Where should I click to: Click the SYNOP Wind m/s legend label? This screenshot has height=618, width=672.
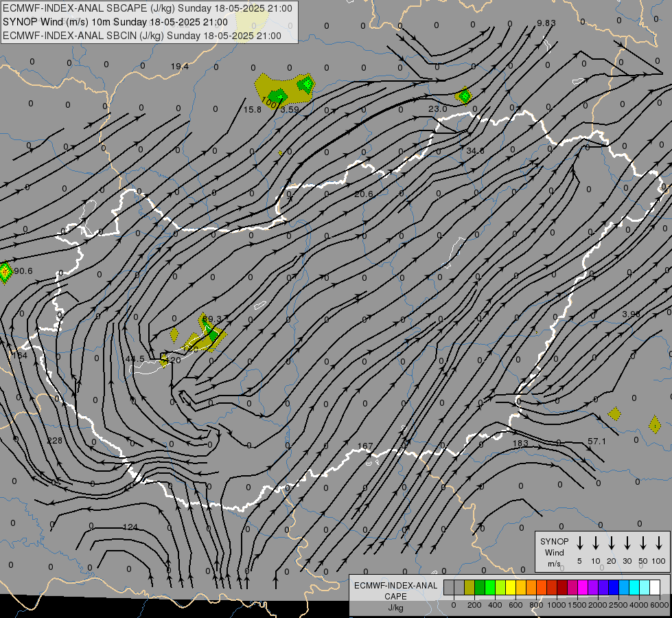pos(554,552)
